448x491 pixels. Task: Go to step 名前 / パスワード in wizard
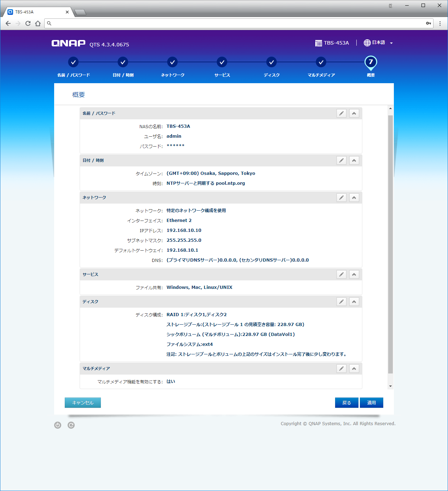[73, 62]
